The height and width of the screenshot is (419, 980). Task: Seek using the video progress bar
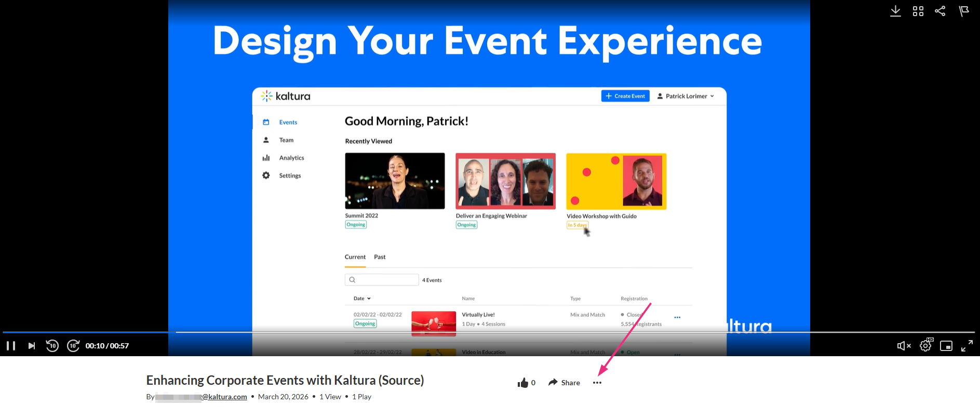pyautogui.click(x=489, y=332)
